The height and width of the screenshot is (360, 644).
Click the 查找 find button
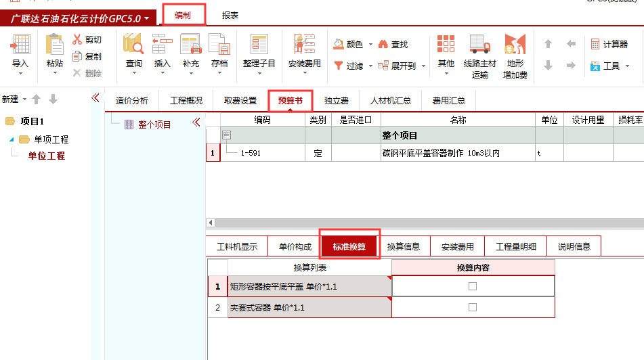coord(393,44)
